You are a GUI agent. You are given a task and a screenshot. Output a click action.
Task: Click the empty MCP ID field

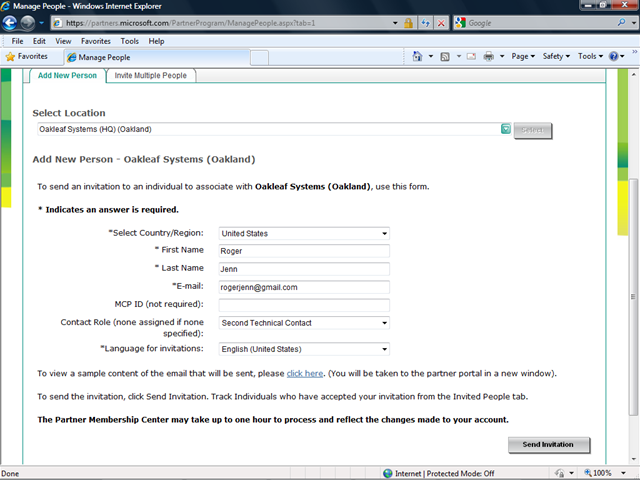tap(304, 305)
